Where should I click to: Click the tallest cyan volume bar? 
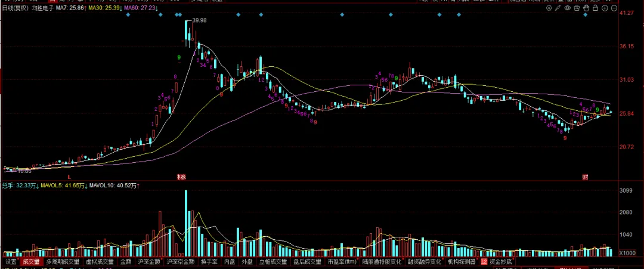click(x=186, y=224)
